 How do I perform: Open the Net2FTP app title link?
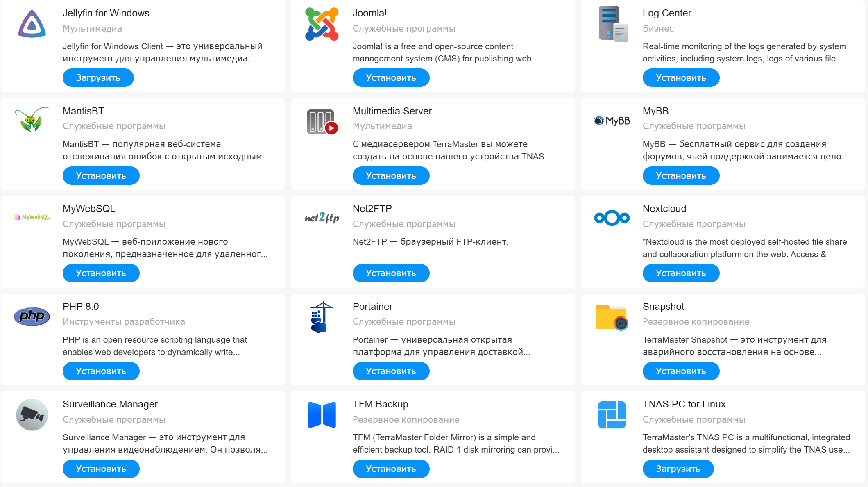[372, 209]
